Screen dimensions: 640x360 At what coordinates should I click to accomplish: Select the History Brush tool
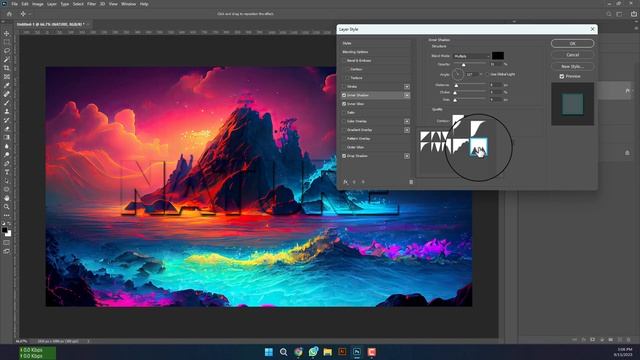tap(7, 120)
